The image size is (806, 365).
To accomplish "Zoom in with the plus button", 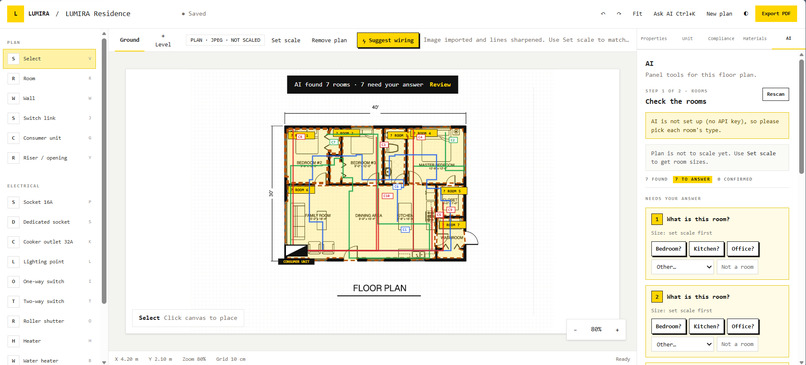I will (617, 330).
